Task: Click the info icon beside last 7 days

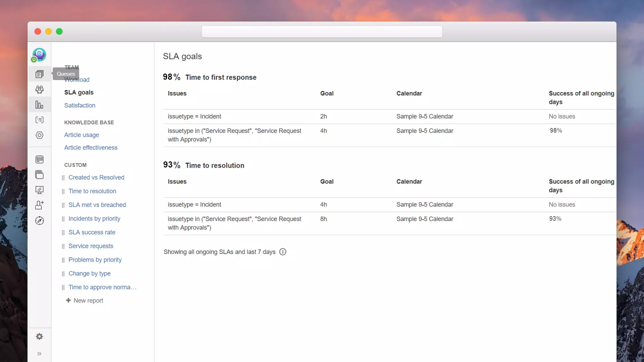Action: (x=283, y=252)
